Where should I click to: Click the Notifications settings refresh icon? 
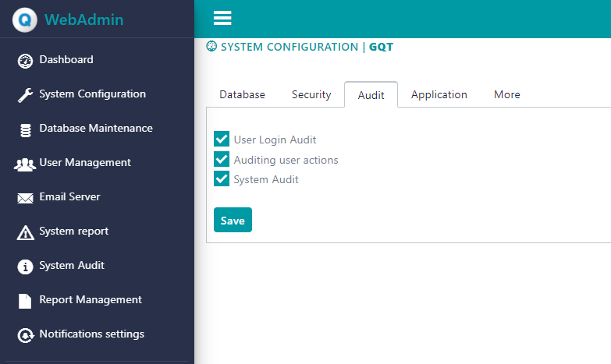pyautogui.click(x=25, y=335)
